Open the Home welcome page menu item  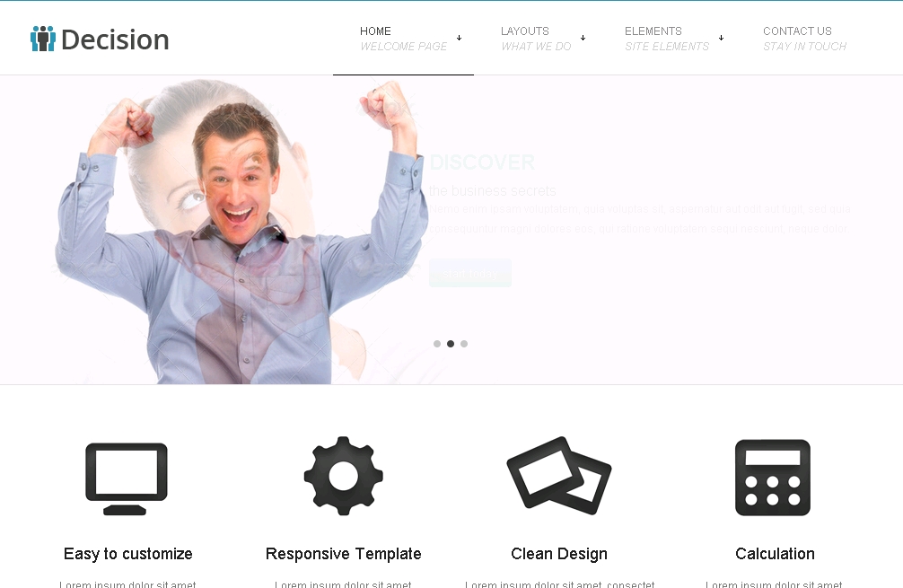coord(402,39)
